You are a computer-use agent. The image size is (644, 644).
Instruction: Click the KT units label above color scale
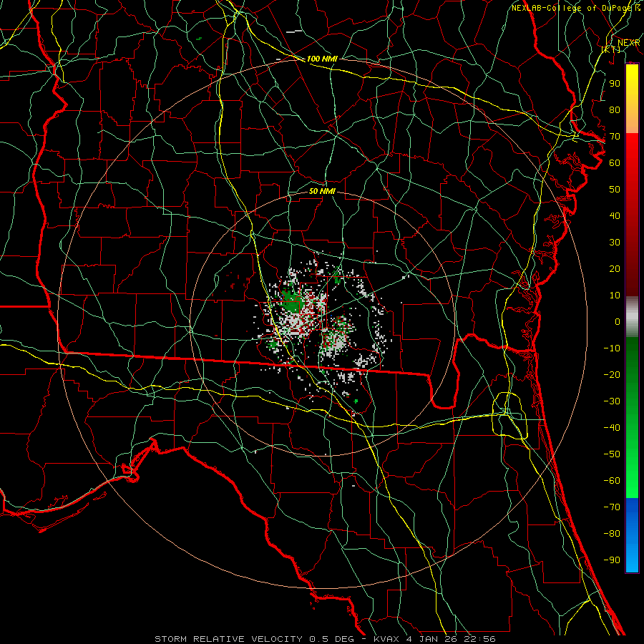(611, 49)
